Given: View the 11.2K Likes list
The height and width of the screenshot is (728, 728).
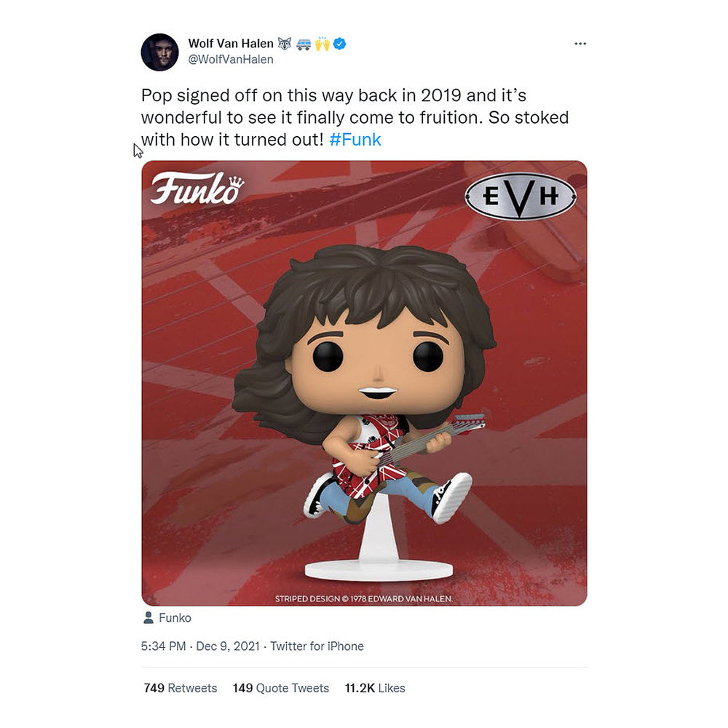Looking at the screenshot, I should click(375, 688).
